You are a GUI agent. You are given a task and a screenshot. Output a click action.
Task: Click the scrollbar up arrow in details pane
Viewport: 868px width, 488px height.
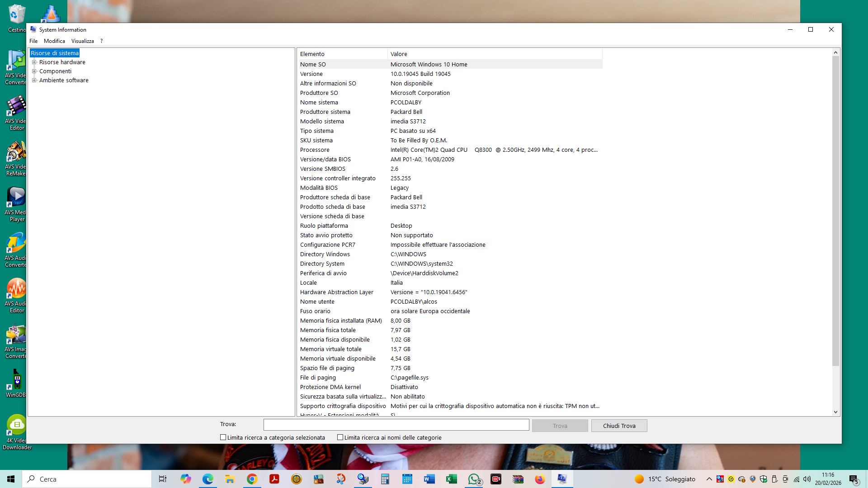(x=835, y=52)
